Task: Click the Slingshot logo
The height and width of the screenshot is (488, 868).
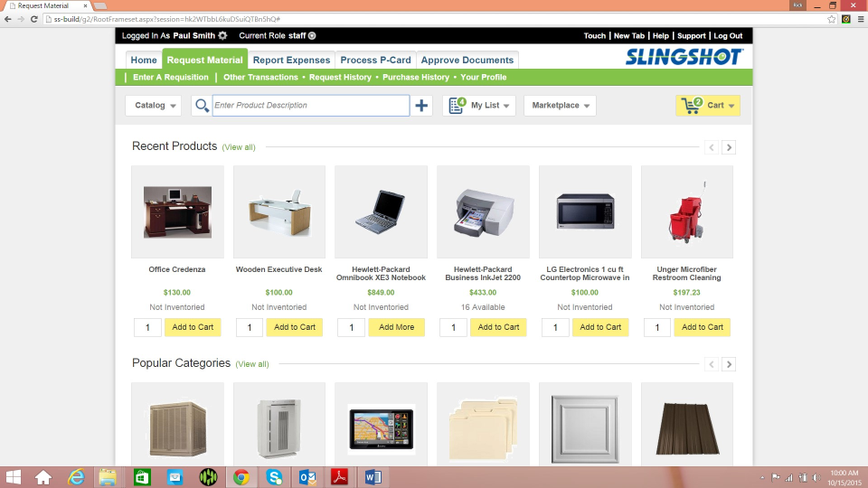Action: click(684, 56)
